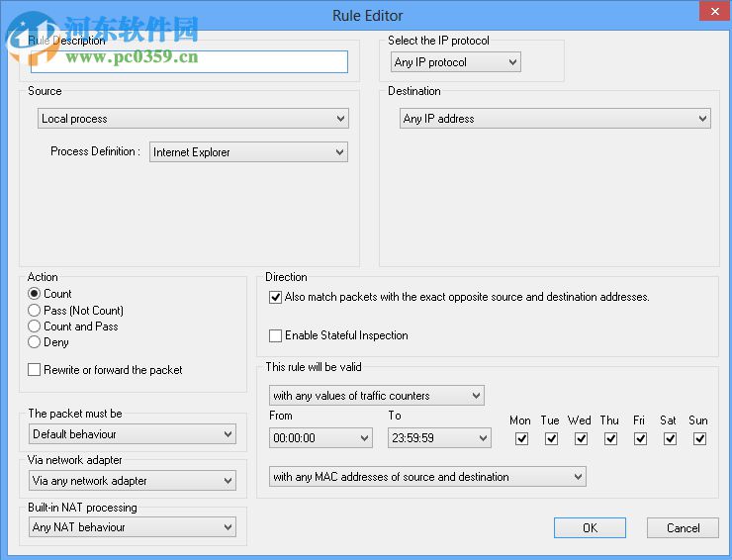The height and width of the screenshot is (560, 732).
Task: Uncheck Also match opposite packets checkbox
Action: coord(275,297)
